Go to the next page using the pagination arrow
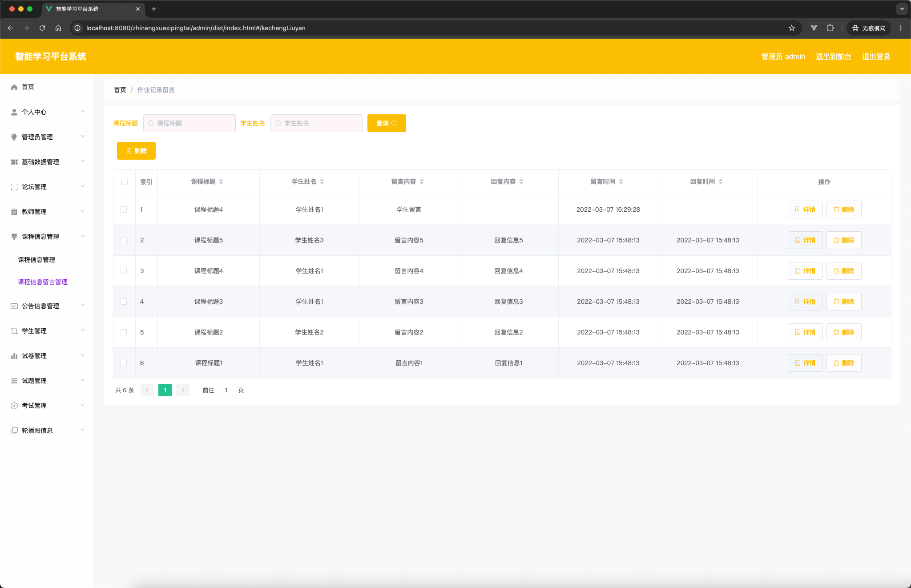911x588 pixels. 183,390
